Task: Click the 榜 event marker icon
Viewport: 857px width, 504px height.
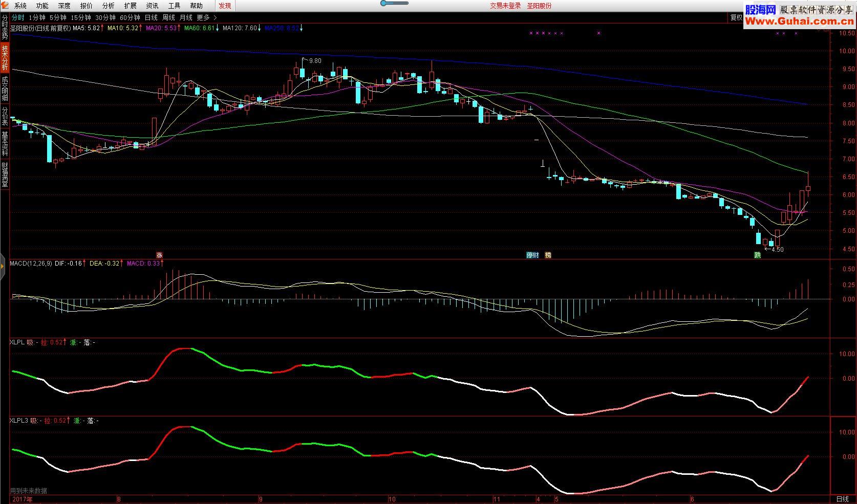Action: (548, 255)
